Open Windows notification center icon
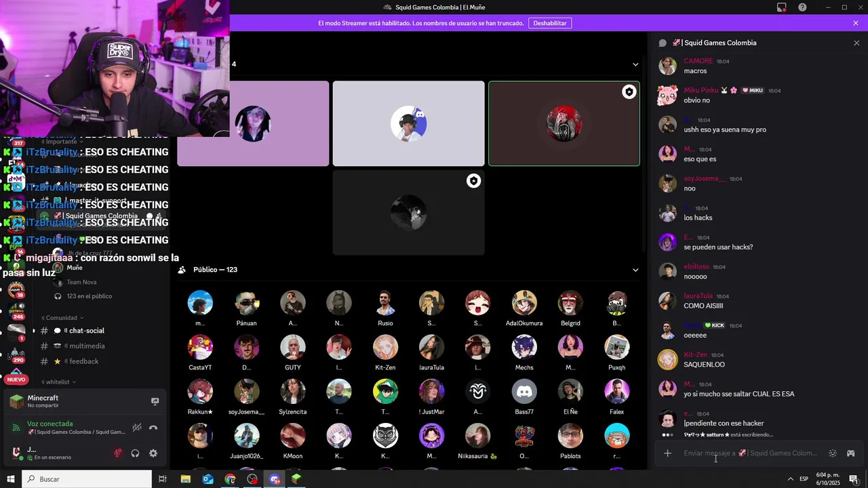Screen dimensions: 868x488 tap(854, 479)
